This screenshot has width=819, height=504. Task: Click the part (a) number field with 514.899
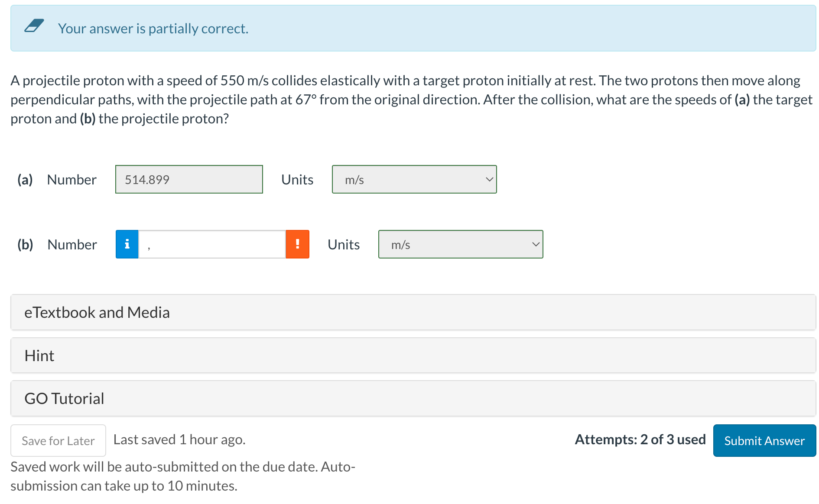pos(189,179)
